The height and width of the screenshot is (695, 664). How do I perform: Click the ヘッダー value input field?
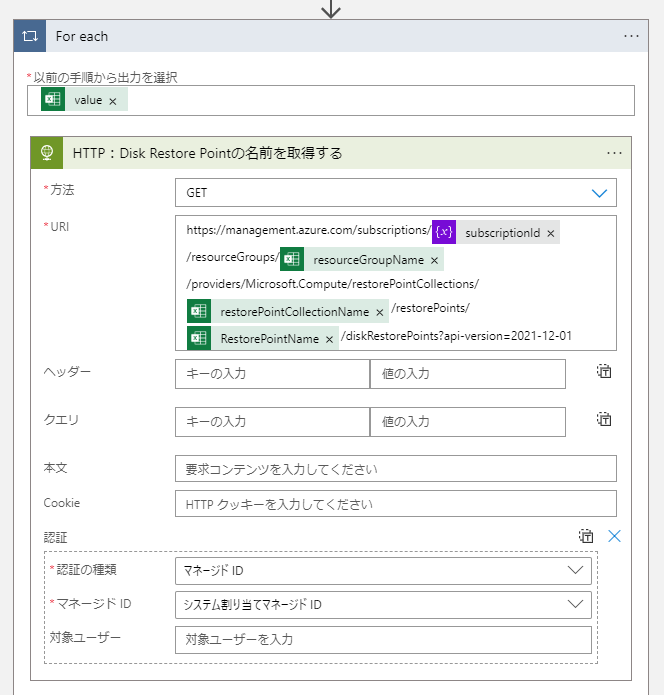[468, 374]
